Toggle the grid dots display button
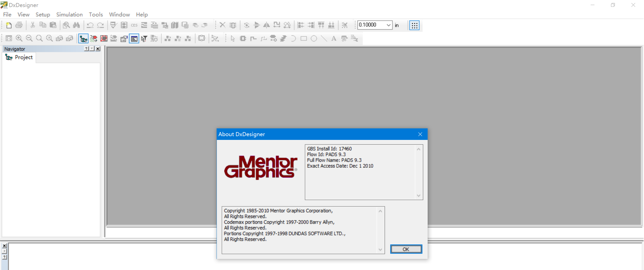Image resolution: width=644 pixels, height=270 pixels. (414, 25)
